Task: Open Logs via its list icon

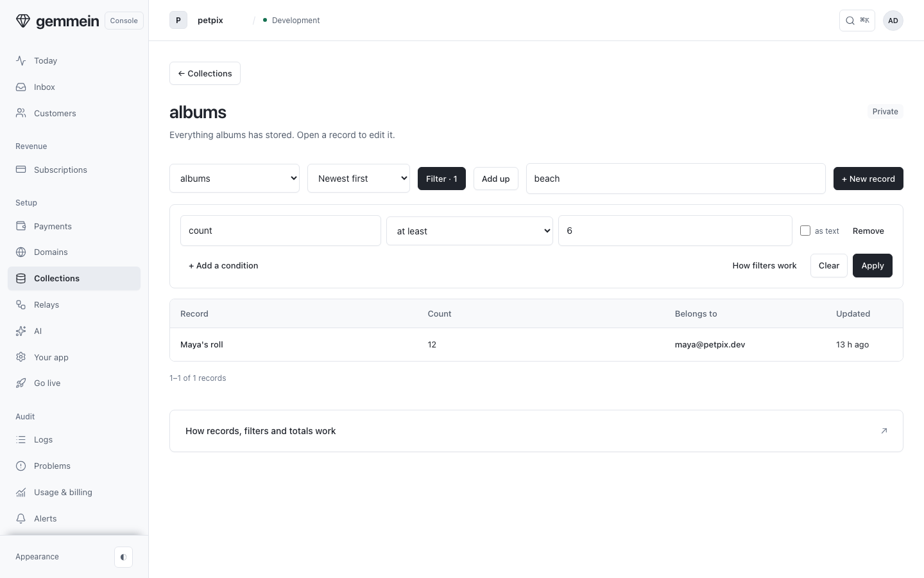Action: coord(21,439)
